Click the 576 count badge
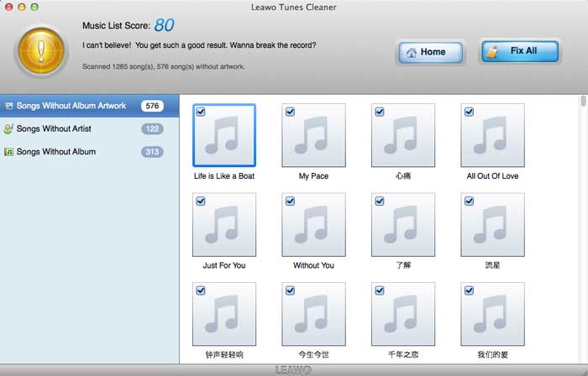This screenshot has width=588, height=376. pyautogui.click(x=152, y=106)
